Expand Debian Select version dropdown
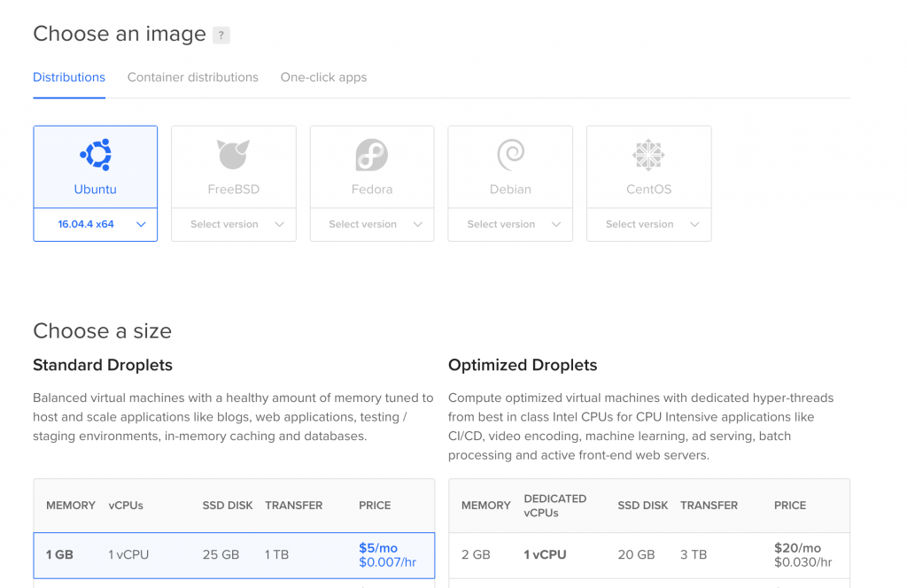The width and height of the screenshot is (907, 588). 510,224
